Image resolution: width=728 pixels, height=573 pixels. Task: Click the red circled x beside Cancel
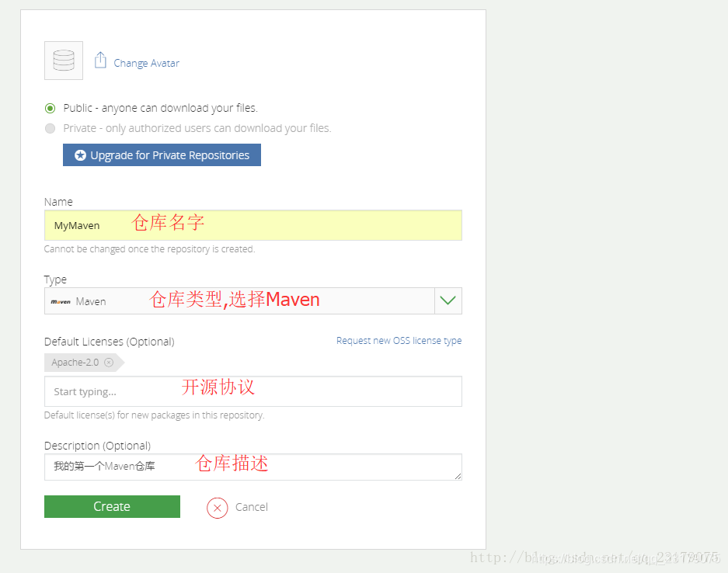217,508
